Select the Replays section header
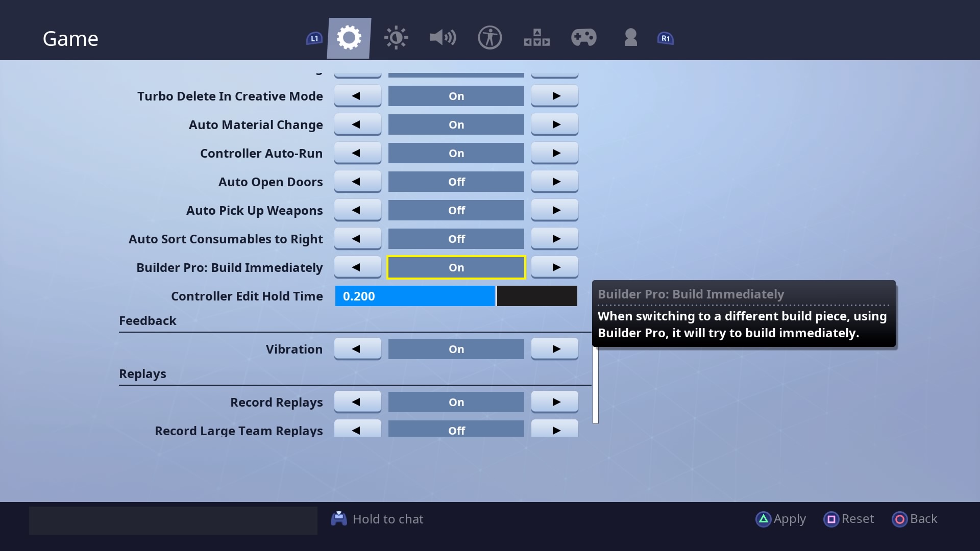The image size is (980, 551). click(142, 373)
